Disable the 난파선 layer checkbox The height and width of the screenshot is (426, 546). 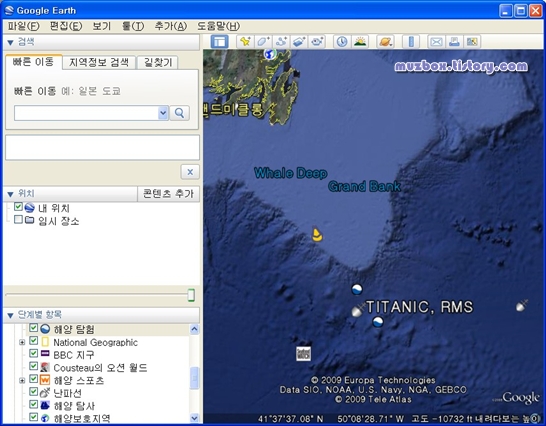33,392
